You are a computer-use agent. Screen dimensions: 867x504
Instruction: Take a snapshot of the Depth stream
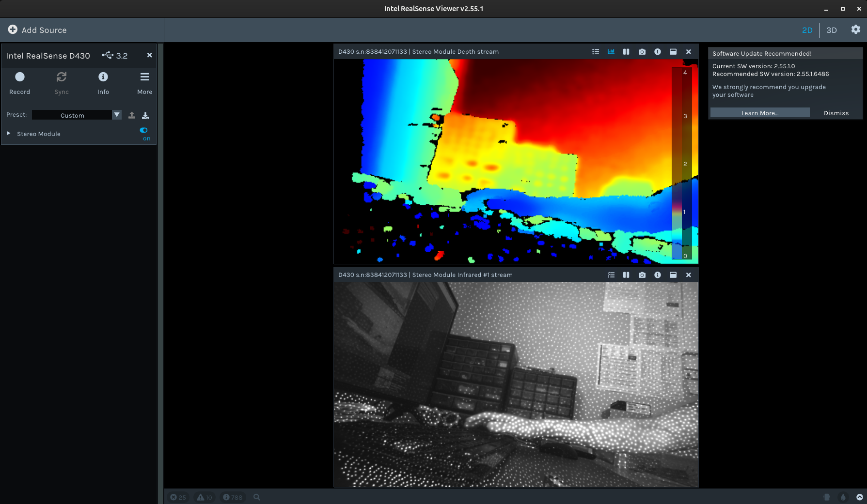[x=642, y=52]
